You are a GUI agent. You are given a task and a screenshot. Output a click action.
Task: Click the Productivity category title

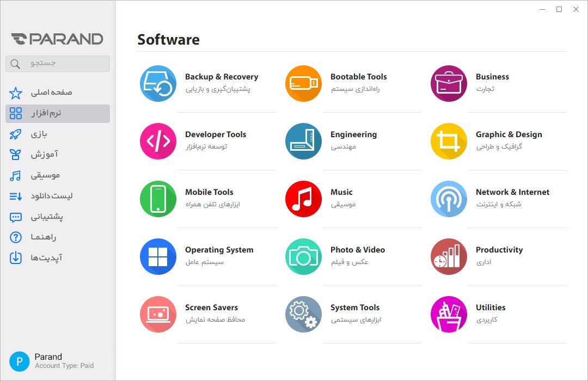coord(499,250)
